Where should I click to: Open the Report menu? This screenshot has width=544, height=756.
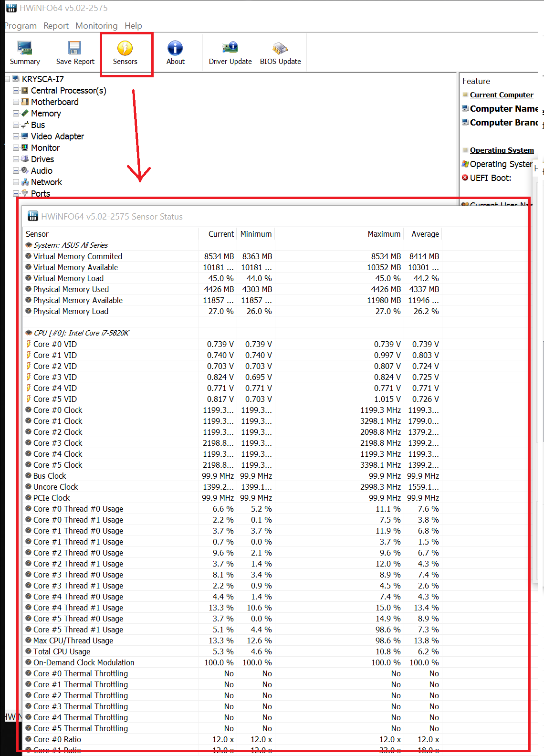tap(56, 26)
